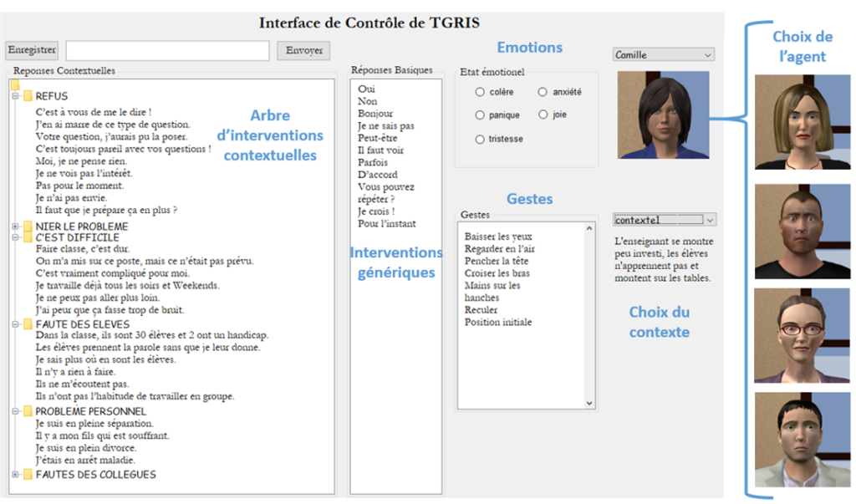Screen dimensions: 856x504
Task: Expand the FAUTES DES COLLEGUES node
Action: click(15, 475)
